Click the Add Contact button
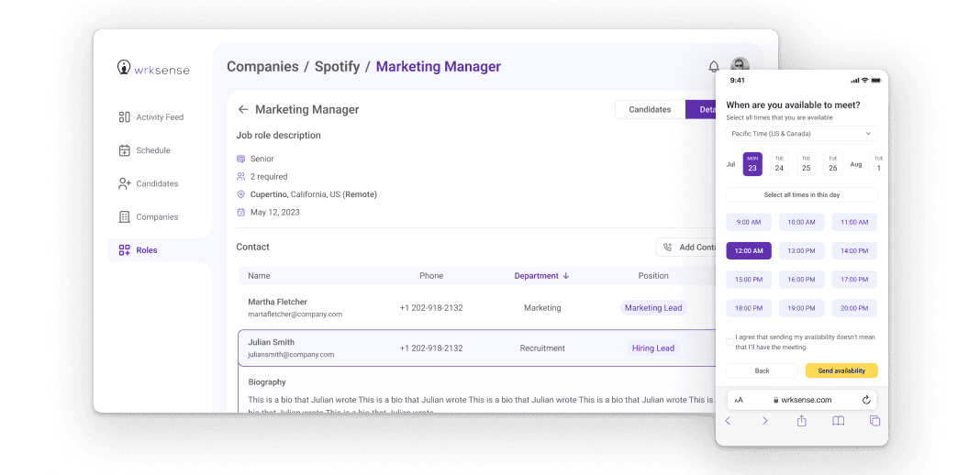 pos(685,248)
